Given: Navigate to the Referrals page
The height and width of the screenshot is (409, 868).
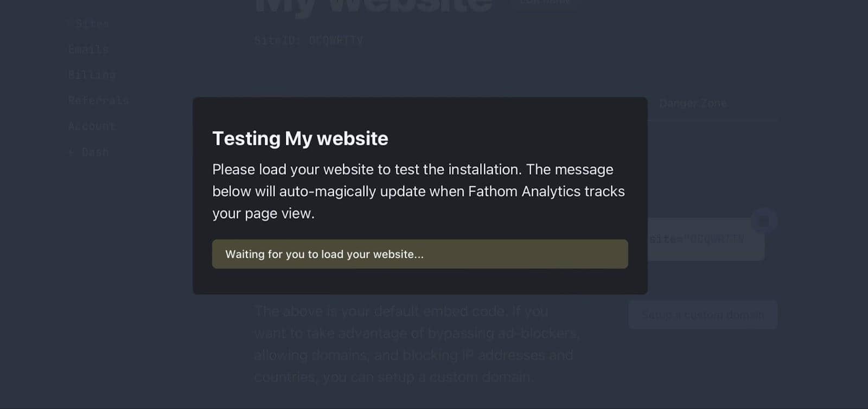Looking at the screenshot, I should [x=98, y=100].
